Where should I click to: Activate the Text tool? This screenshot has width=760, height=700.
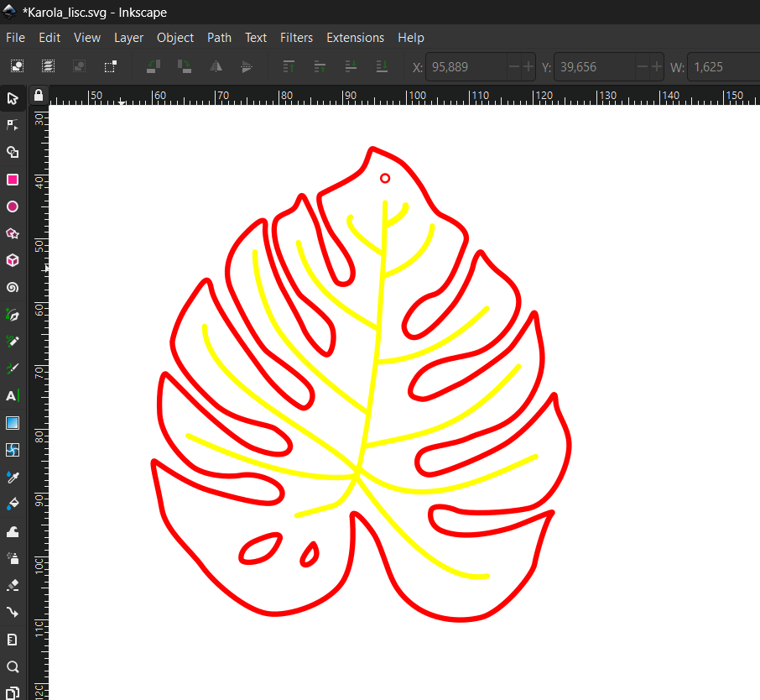pyautogui.click(x=13, y=396)
